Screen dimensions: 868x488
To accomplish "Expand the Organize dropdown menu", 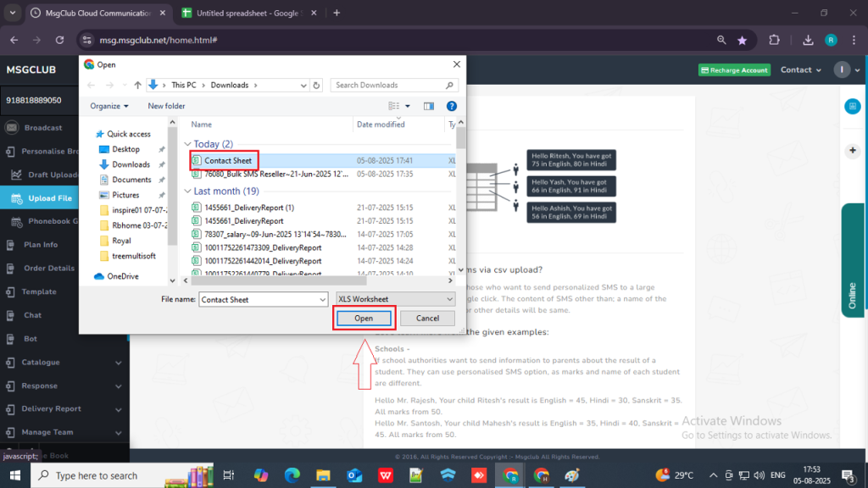I will 109,106.
